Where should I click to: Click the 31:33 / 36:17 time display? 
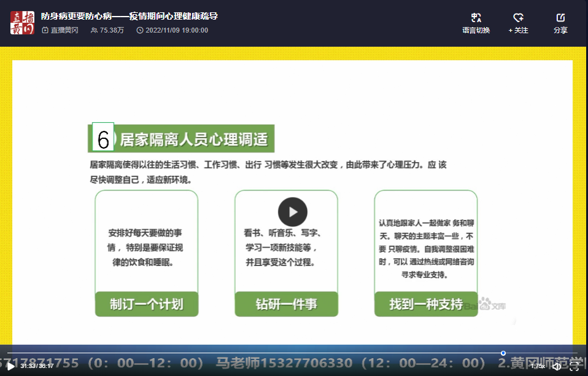click(37, 366)
